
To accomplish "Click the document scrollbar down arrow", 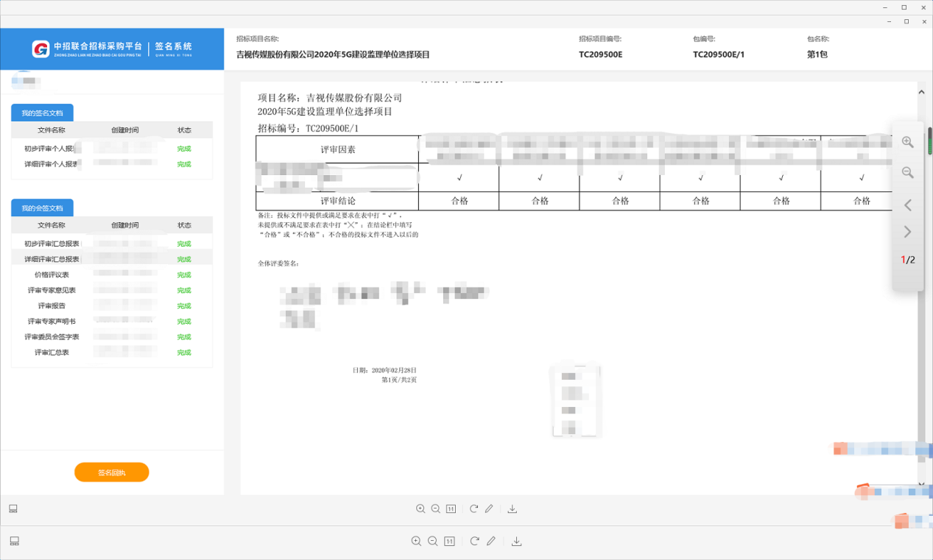I will pos(921,485).
